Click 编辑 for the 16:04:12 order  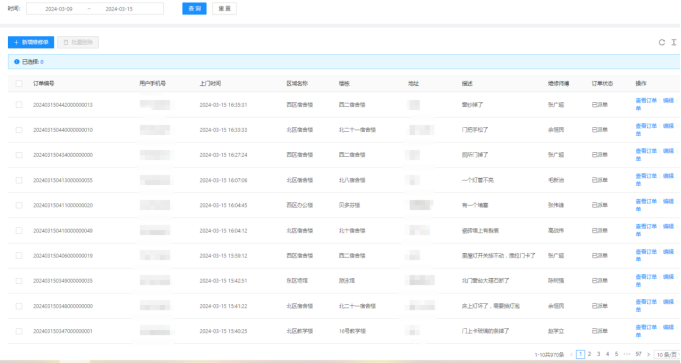(668, 227)
